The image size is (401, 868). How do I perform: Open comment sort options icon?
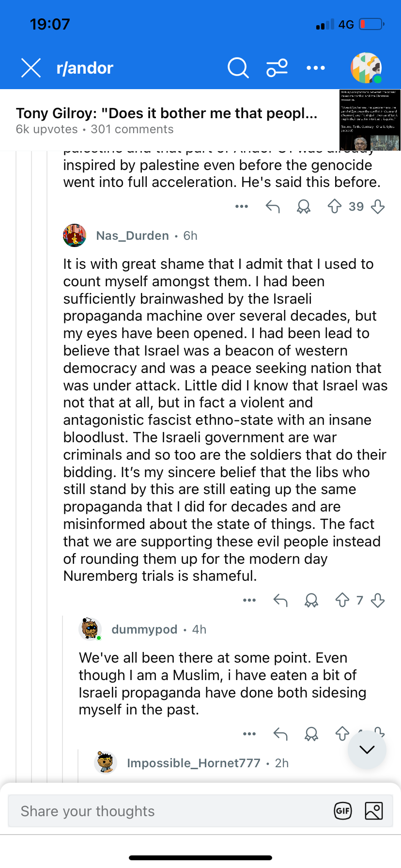pos(277,68)
